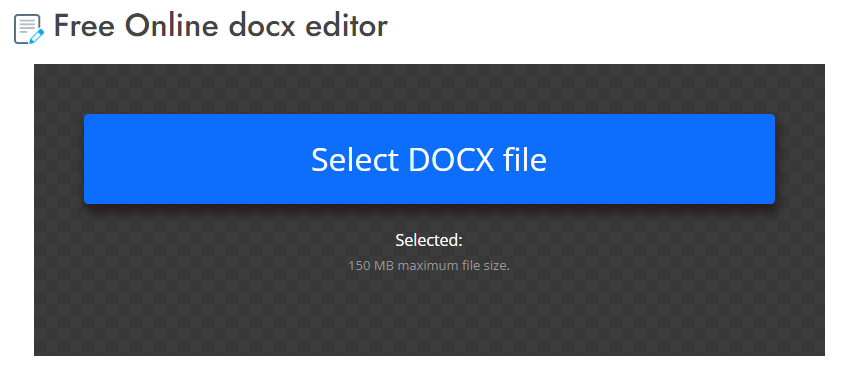Click the word "Select" on the blue button
This screenshot has height=372, width=850.
click(x=355, y=159)
